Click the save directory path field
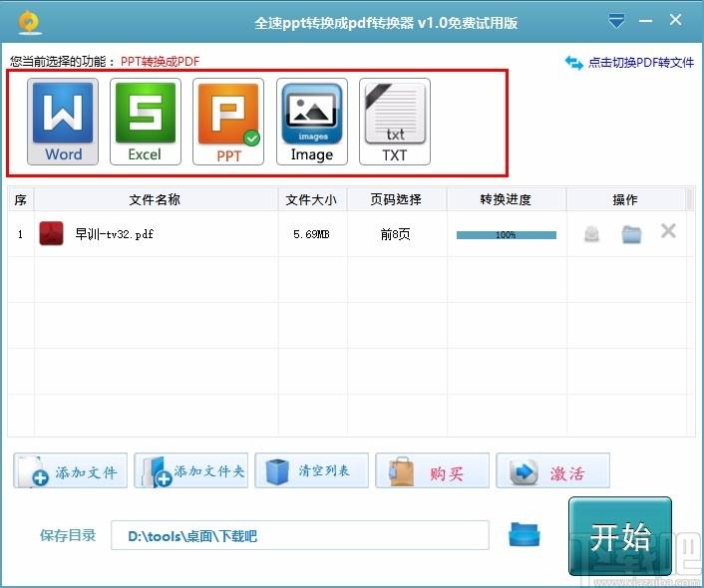704x588 pixels. [300, 535]
